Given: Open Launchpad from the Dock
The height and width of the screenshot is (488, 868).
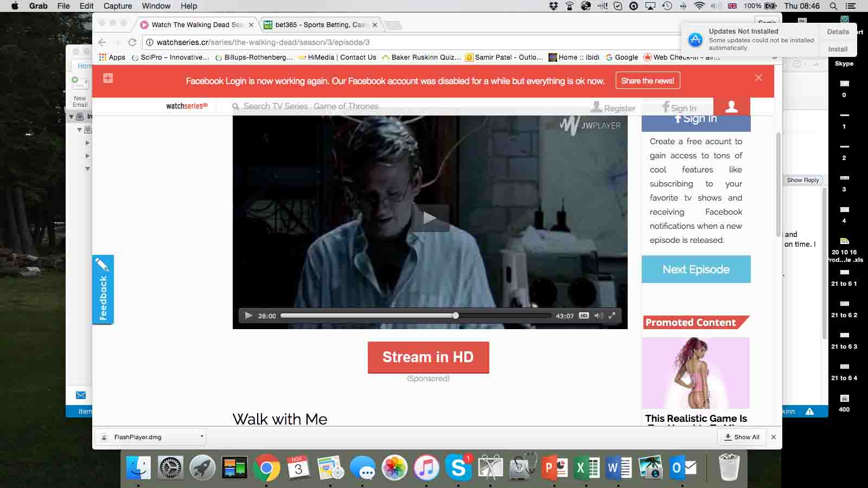Looking at the screenshot, I should (x=202, y=467).
